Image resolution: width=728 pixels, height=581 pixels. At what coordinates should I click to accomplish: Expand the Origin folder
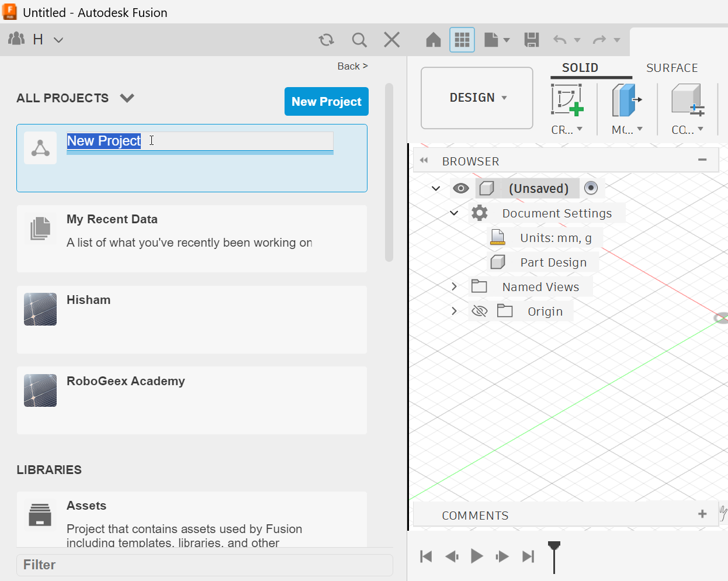point(454,311)
